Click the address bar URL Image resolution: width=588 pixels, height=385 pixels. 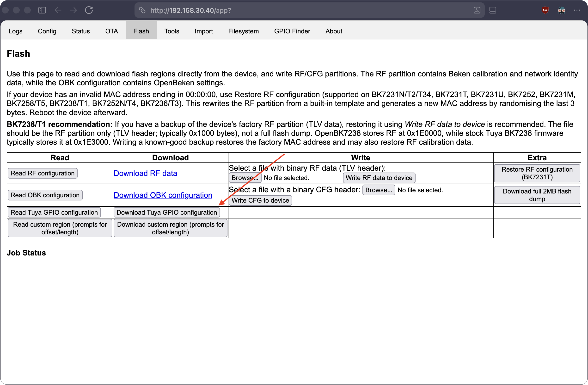(x=191, y=10)
